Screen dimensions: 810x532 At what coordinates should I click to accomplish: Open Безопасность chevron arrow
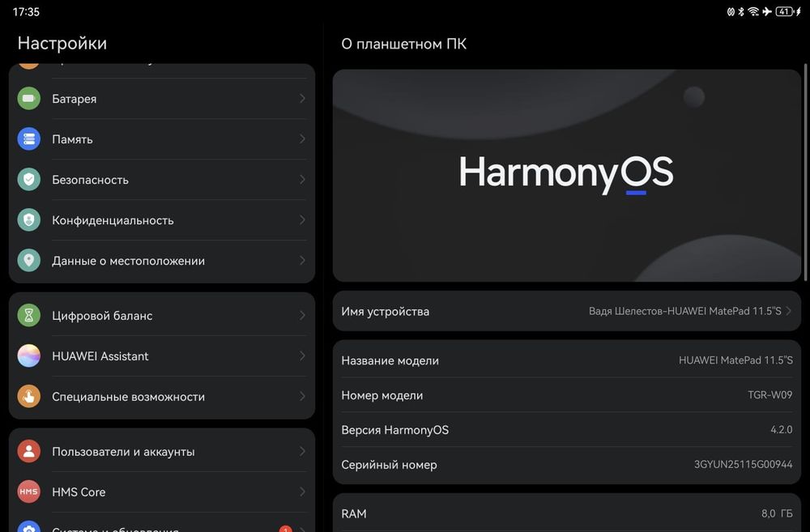[x=302, y=179]
